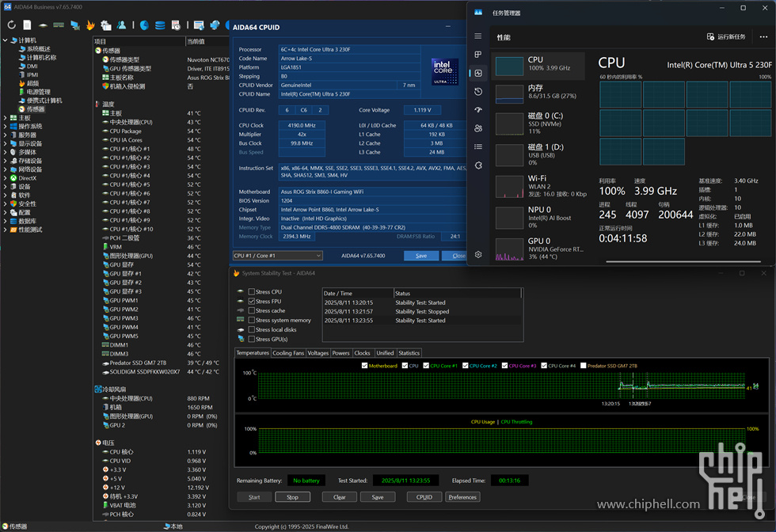Open App history icon in Task Manager sidebar
Viewport: 776px width, 532px height.
pyautogui.click(x=478, y=92)
